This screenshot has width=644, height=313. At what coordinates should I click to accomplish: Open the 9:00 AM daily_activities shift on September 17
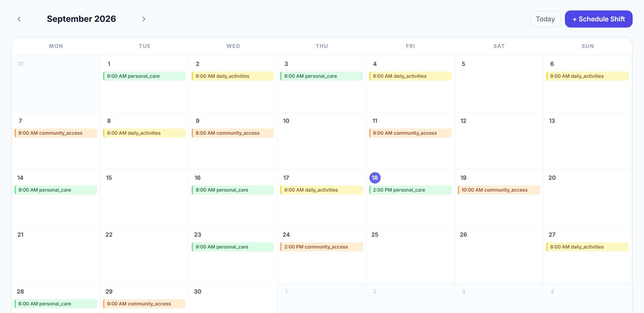coord(322,190)
